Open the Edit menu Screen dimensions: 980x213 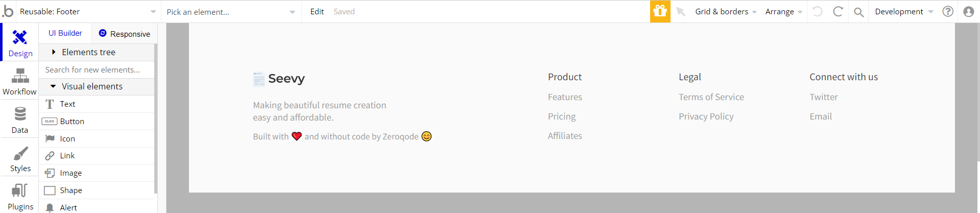[317, 11]
